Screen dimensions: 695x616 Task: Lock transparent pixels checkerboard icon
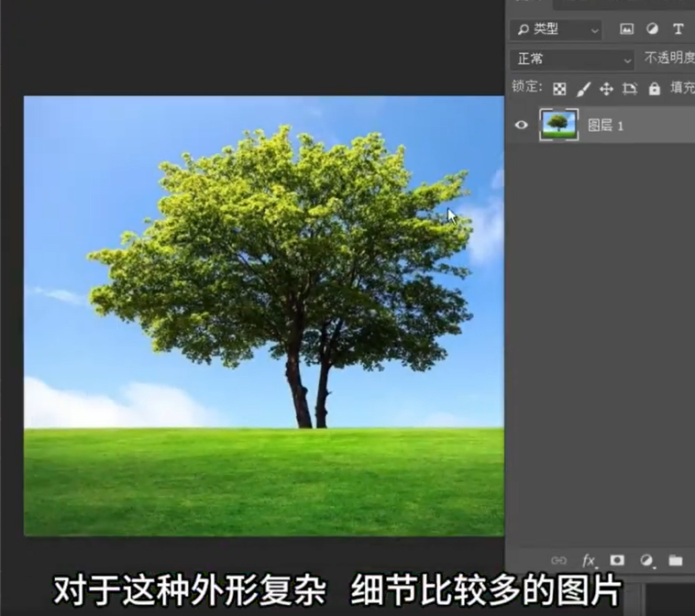[x=559, y=89]
